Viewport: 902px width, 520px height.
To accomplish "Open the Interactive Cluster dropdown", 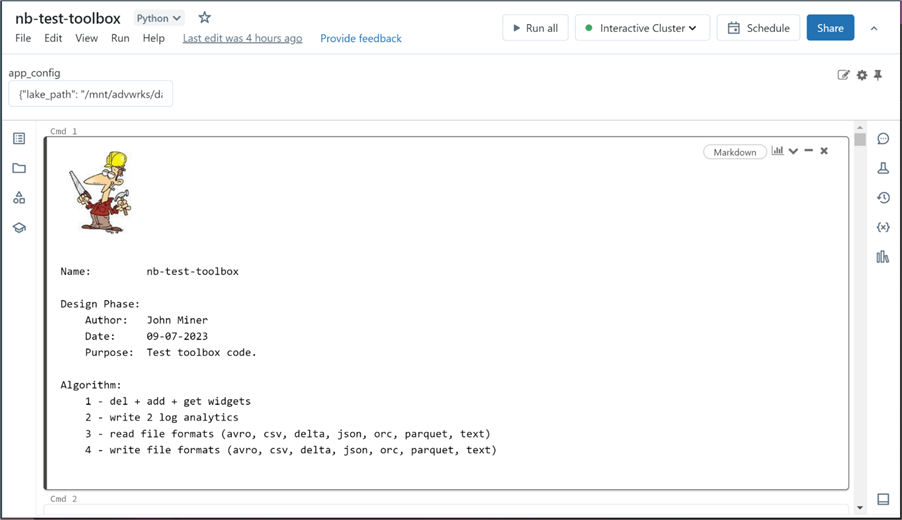I will coord(642,28).
